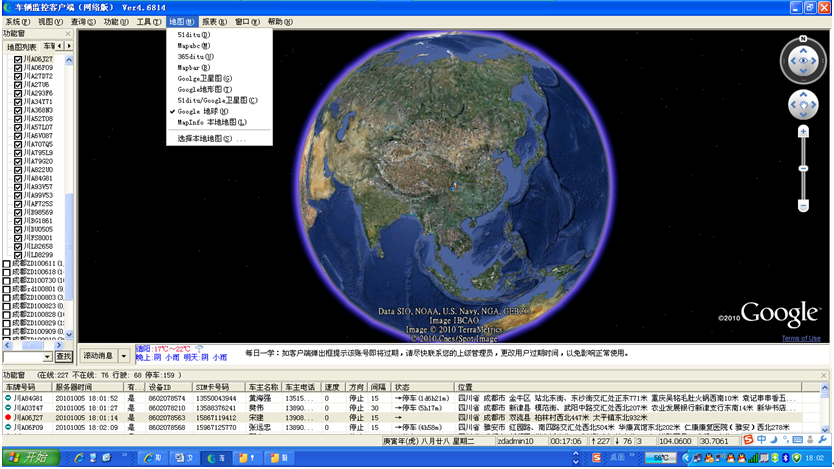This screenshot has width=834, height=469.
Task: Click the hand icon in pan control
Action: pos(802,104)
